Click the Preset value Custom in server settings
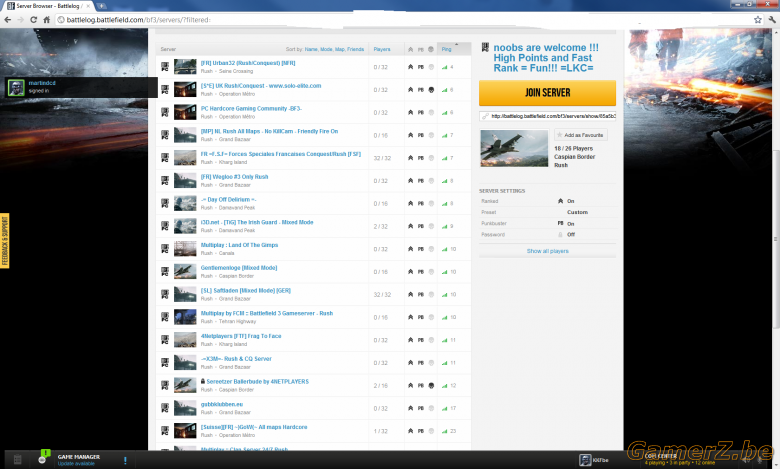The height and width of the screenshot is (469, 780). point(578,212)
